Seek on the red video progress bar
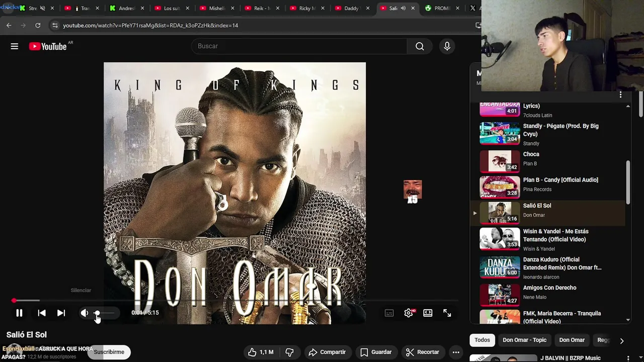Viewport: 644px width, 362px height. (235, 301)
